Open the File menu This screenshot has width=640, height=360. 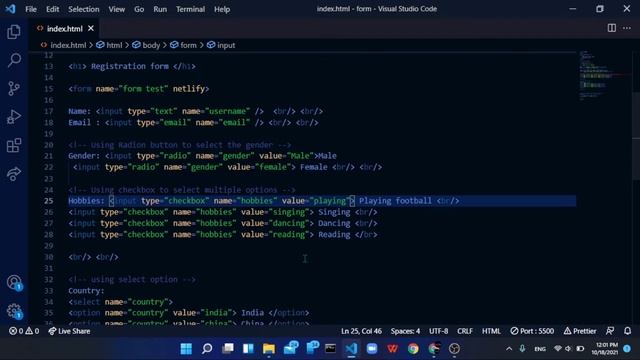coord(31,9)
